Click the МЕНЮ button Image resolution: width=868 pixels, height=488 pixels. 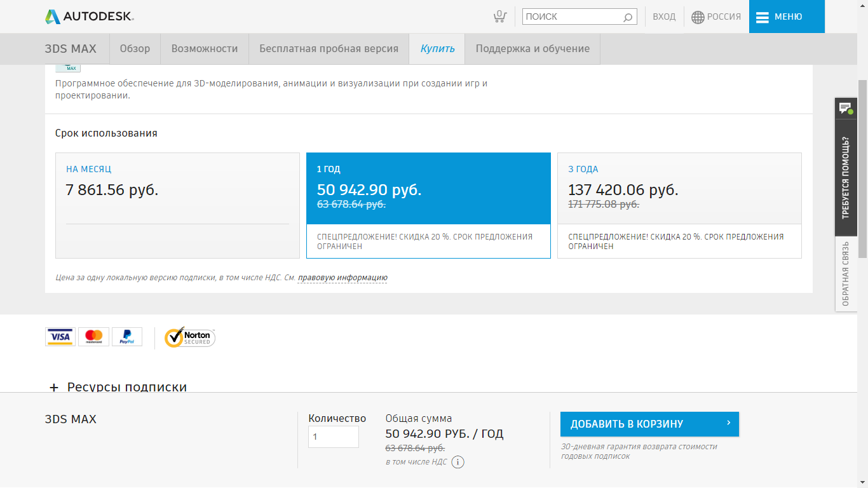coord(787,17)
